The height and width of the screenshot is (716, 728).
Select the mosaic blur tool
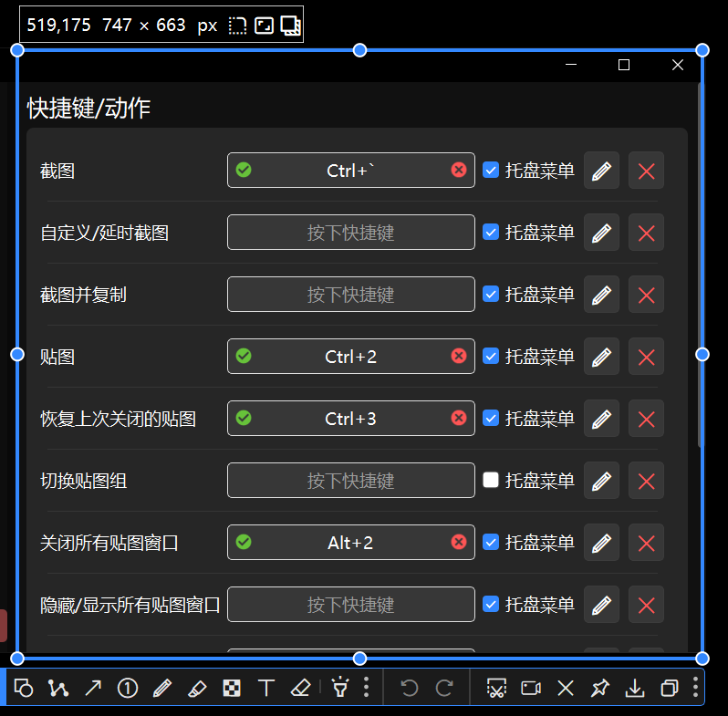[232, 688]
